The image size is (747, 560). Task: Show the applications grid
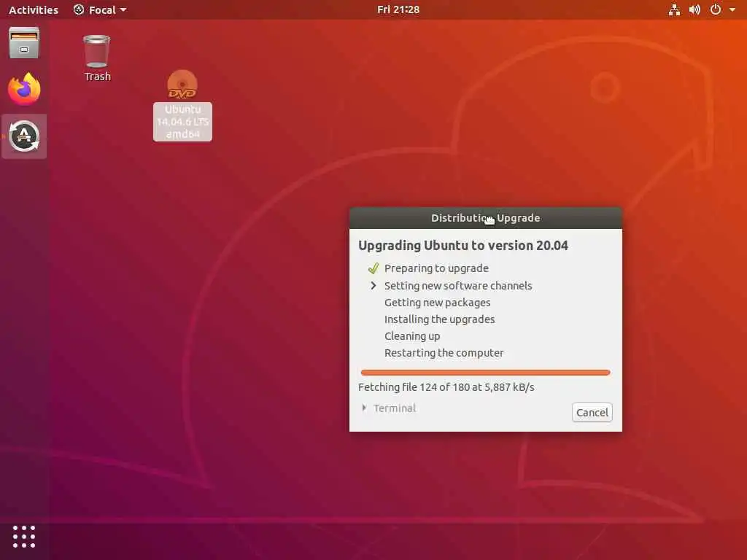[x=24, y=537]
